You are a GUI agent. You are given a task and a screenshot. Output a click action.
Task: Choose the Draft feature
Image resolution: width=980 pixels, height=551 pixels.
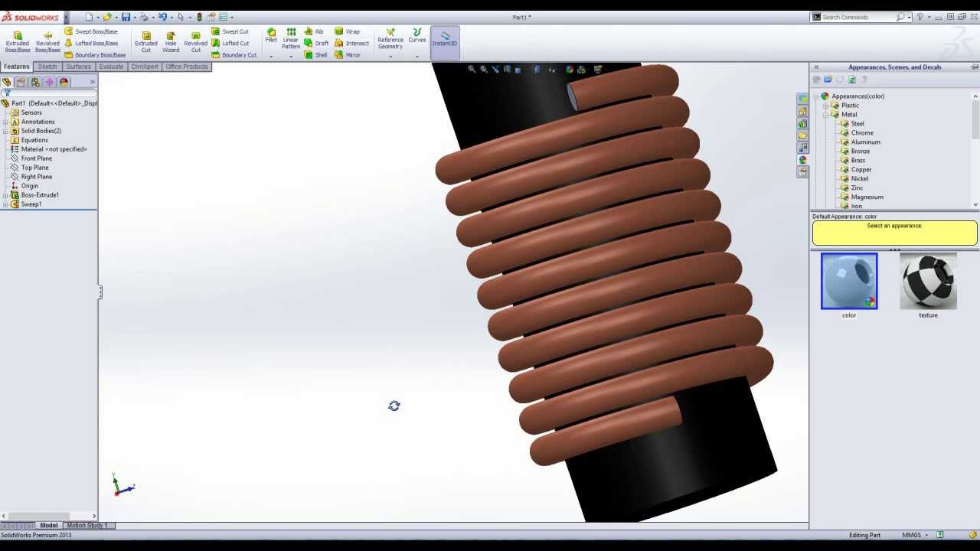316,43
